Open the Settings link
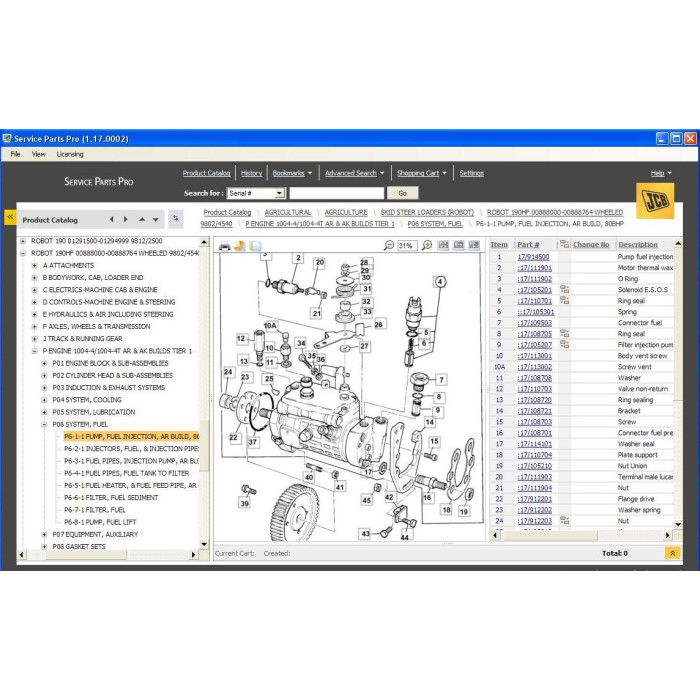This screenshot has height=700, width=700. (472, 173)
